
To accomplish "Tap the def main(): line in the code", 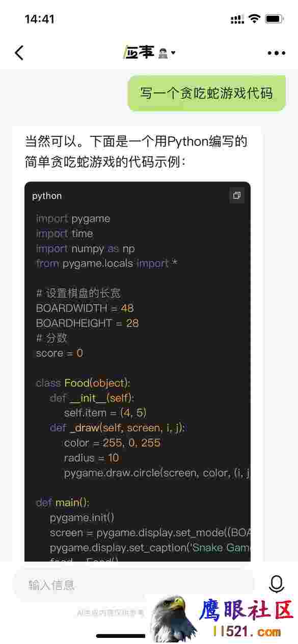I will click(x=63, y=503).
